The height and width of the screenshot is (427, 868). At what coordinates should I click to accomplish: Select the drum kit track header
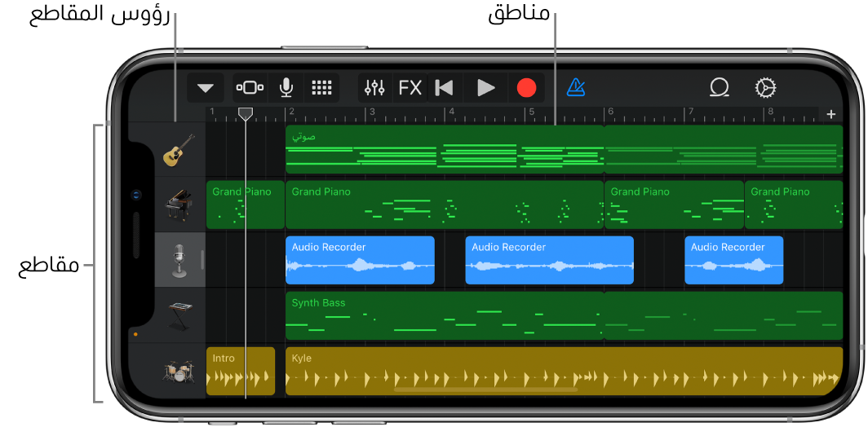179,372
